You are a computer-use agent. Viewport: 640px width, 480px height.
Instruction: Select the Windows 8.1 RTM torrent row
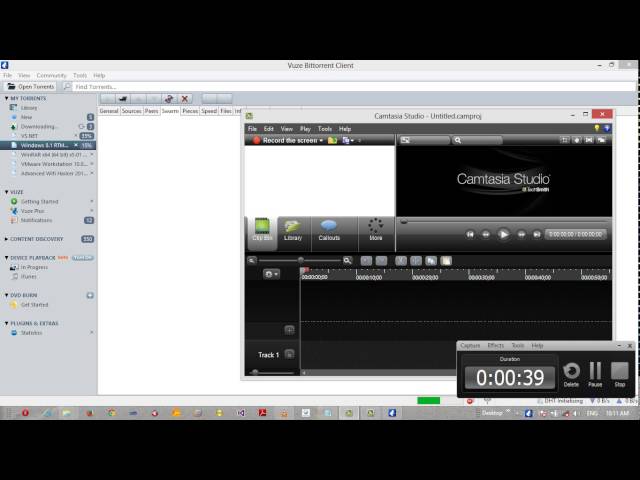pos(48,145)
